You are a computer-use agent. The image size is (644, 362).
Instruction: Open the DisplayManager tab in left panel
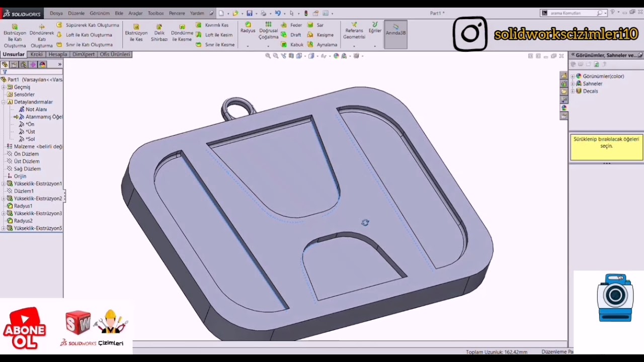[x=42, y=64]
